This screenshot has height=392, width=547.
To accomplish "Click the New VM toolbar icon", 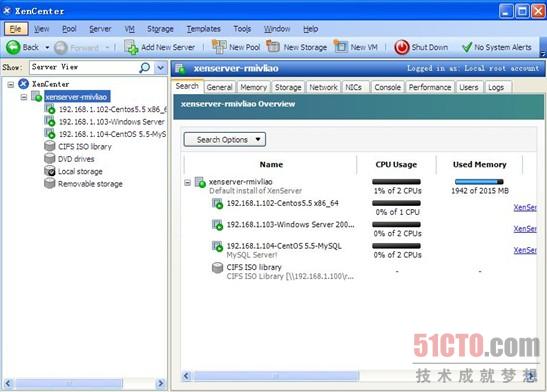I will pyautogui.click(x=340, y=46).
